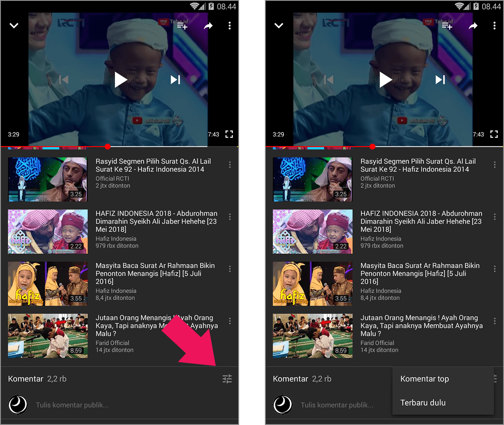Enter fullscreen in the right screenshot
Viewport: 504px width, 425px height.
pyautogui.click(x=494, y=134)
